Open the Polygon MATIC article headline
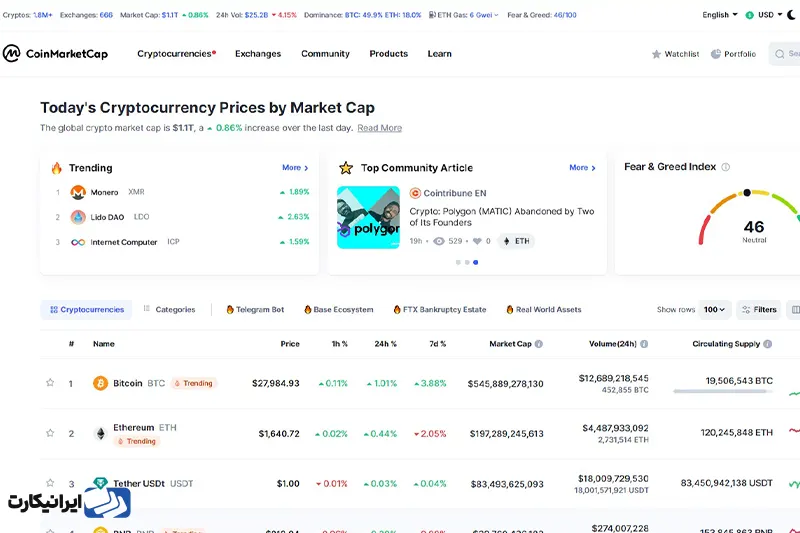The width and height of the screenshot is (800, 533). click(502, 217)
